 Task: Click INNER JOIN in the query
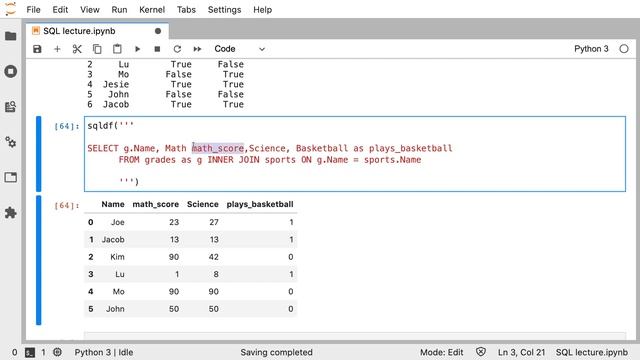(x=233, y=160)
